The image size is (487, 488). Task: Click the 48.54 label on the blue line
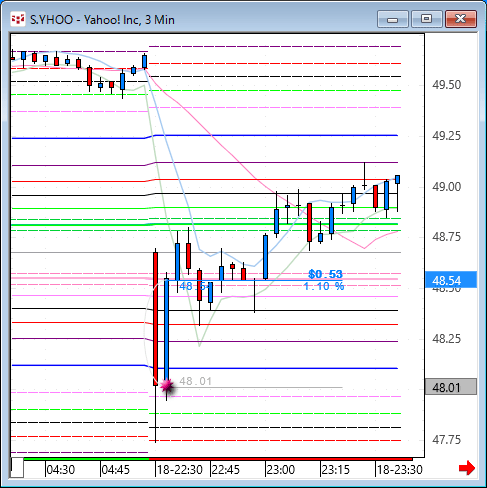click(x=196, y=286)
